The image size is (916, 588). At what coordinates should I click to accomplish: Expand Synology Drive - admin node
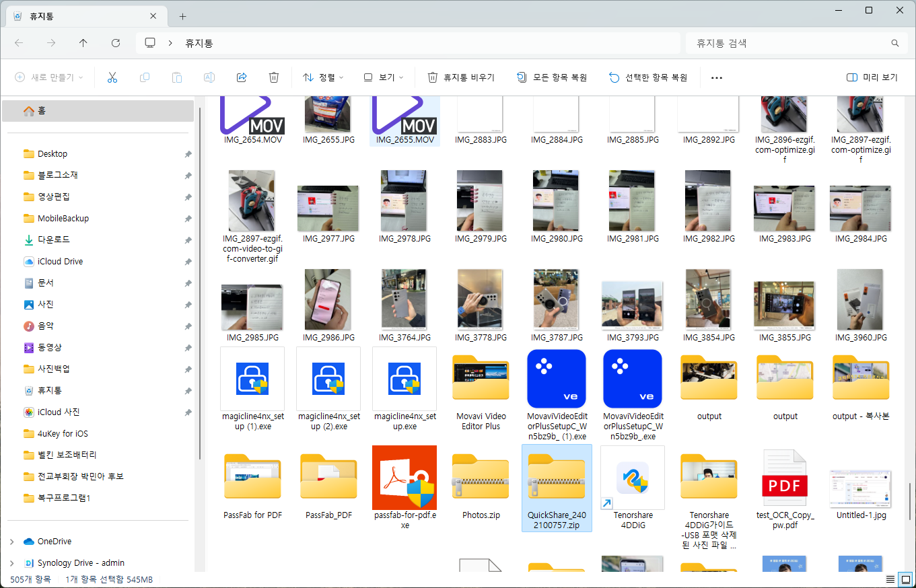(x=11, y=563)
